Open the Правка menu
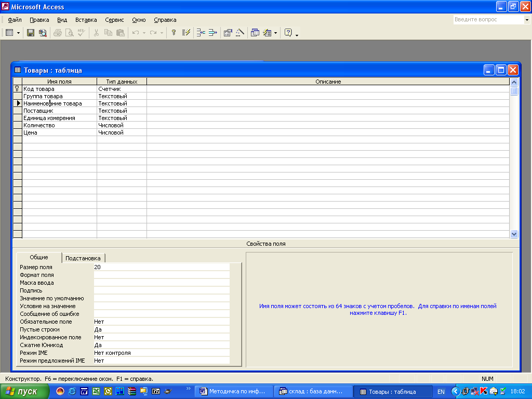This screenshot has width=532, height=399. pyautogui.click(x=39, y=20)
